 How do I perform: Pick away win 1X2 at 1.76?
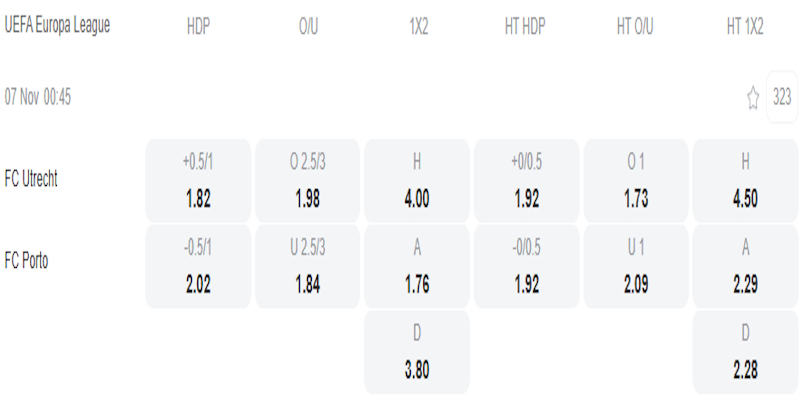pos(416,266)
